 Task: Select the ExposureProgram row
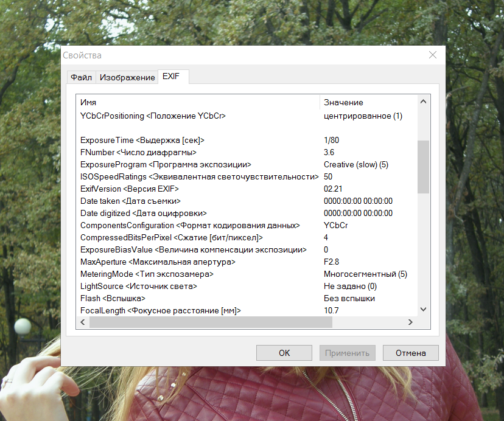(x=247, y=164)
